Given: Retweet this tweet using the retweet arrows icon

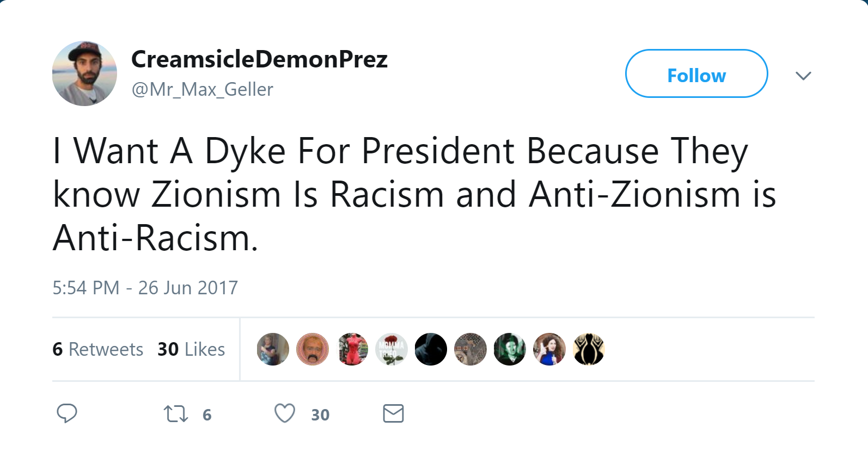Looking at the screenshot, I should (x=176, y=414).
